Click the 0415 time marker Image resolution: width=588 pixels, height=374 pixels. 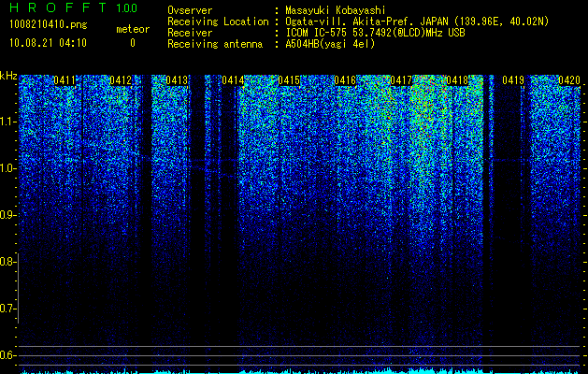[x=289, y=80]
